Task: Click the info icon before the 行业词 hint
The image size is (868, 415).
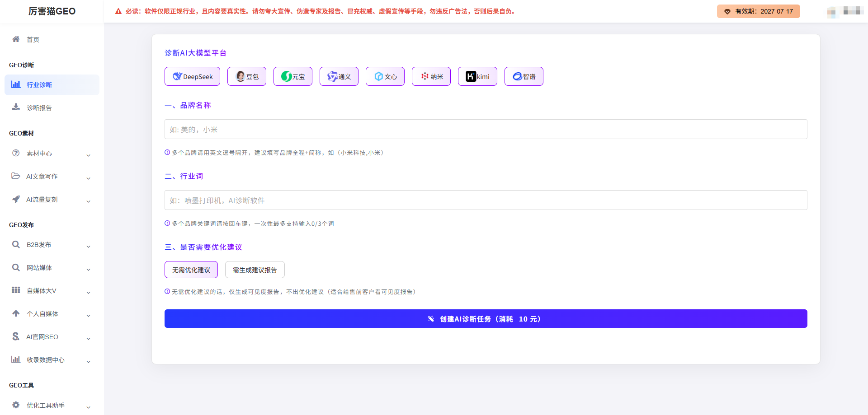Action: [167, 223]
